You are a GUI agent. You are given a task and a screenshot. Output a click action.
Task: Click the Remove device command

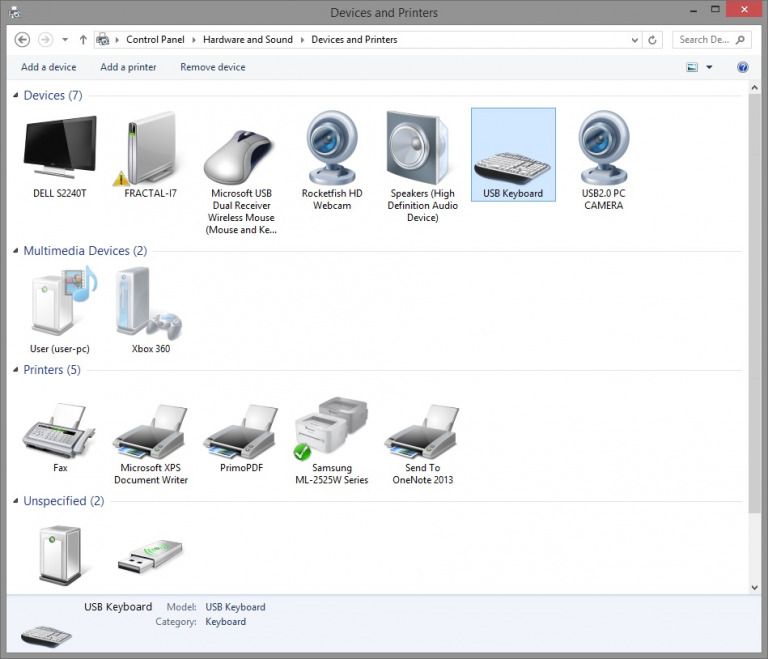(x=212, y=67)
